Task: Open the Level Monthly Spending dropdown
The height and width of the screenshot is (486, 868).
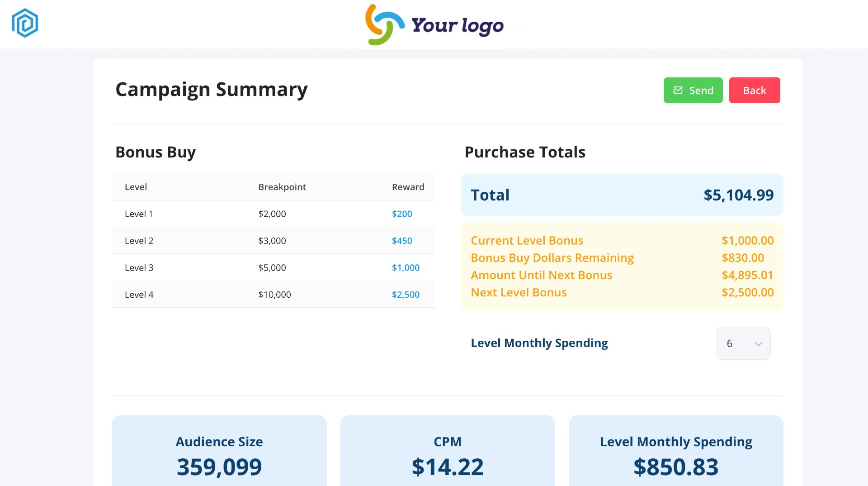Action: pos(743,343)
